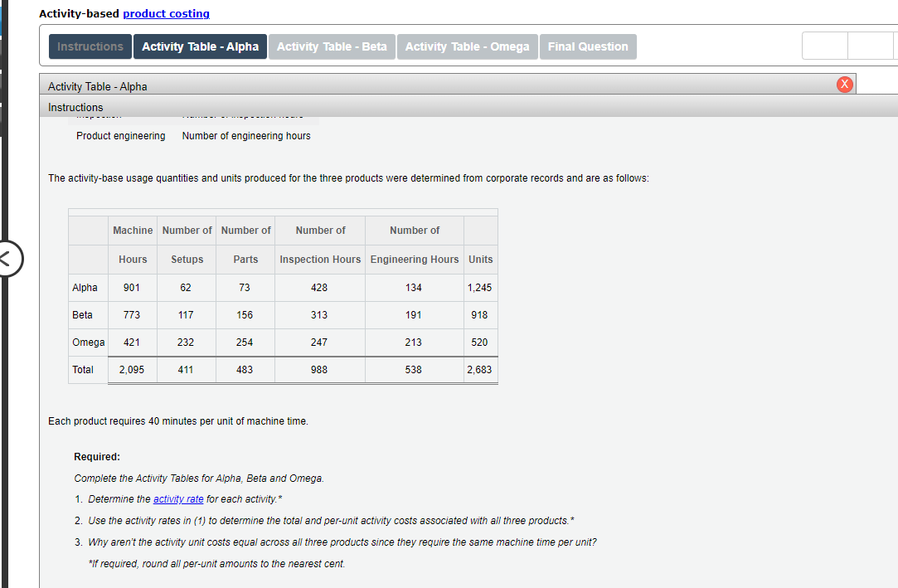Select total setups value 411
898x588 pixels.
[186, 369]
